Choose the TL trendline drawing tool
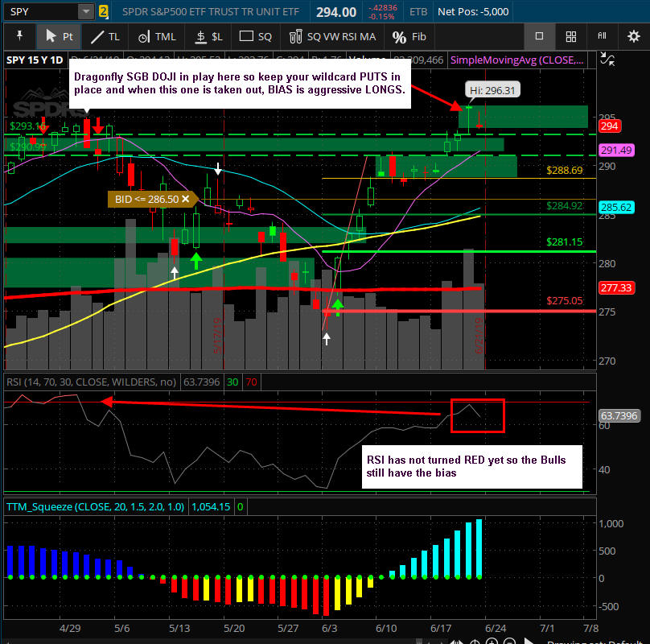This screenshot has height=644, width=650. (105, 37)
